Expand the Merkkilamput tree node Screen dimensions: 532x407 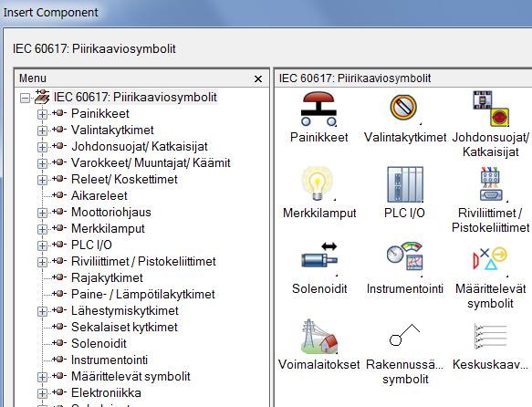42,229
